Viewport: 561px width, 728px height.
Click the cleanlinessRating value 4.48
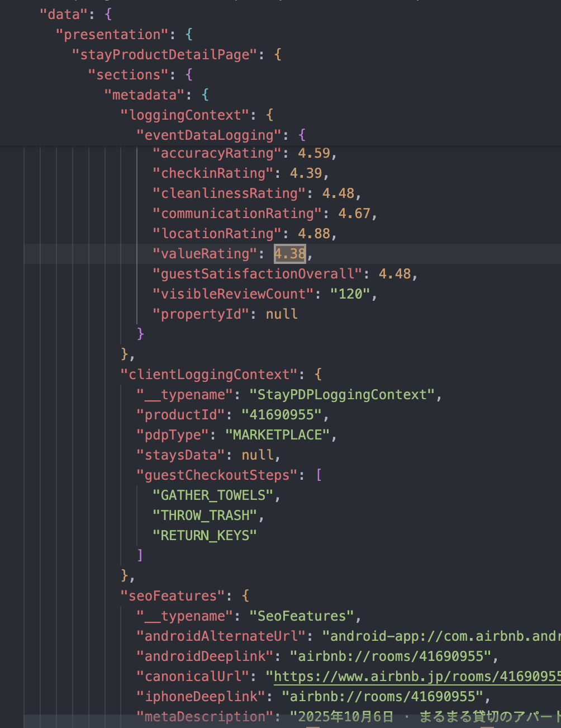click(338, 193)
